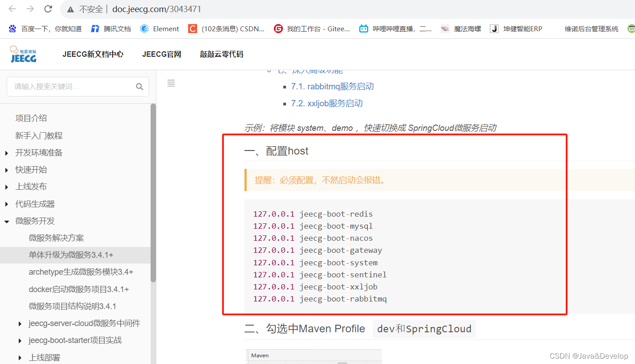Viewport: 635px width, 364px height.
Task: Select 项目介绍 in the sidebar
Action: (x=31, y=118)
